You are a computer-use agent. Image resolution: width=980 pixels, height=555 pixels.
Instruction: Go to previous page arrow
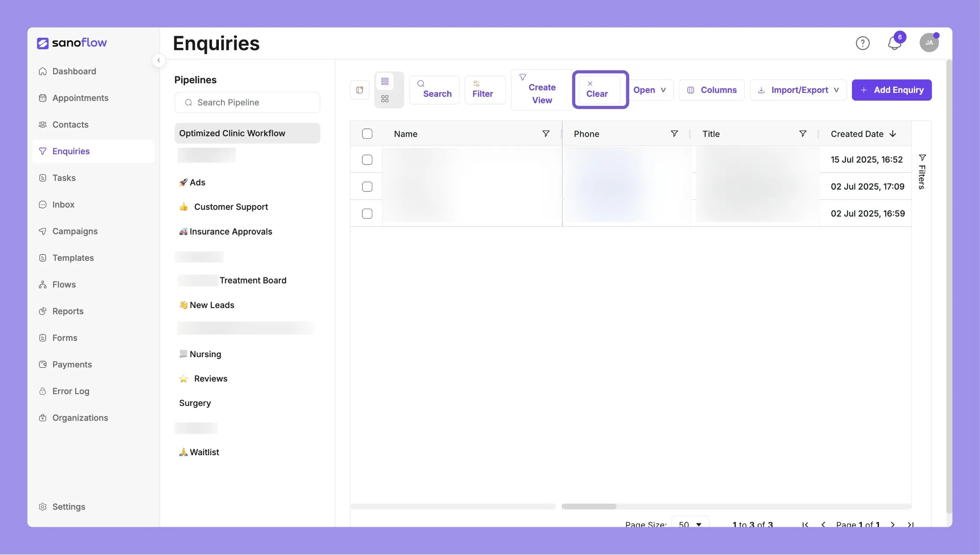click(x=823, y=524)
